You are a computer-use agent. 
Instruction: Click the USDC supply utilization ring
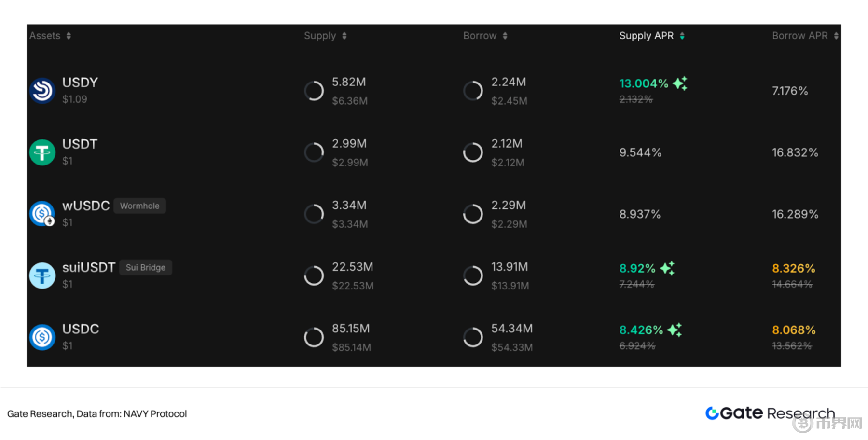click(x=314, y=337)
